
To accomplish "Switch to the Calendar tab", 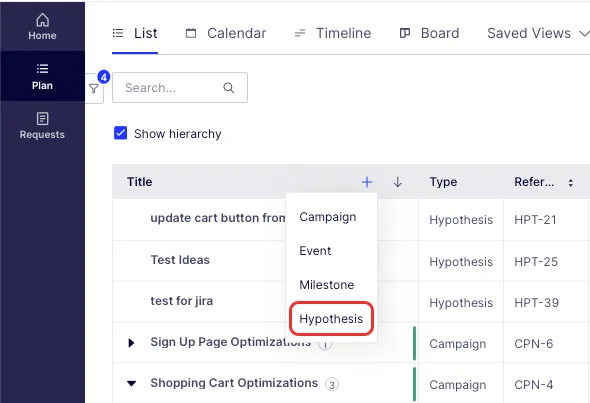I will click(x=226, y=33).
